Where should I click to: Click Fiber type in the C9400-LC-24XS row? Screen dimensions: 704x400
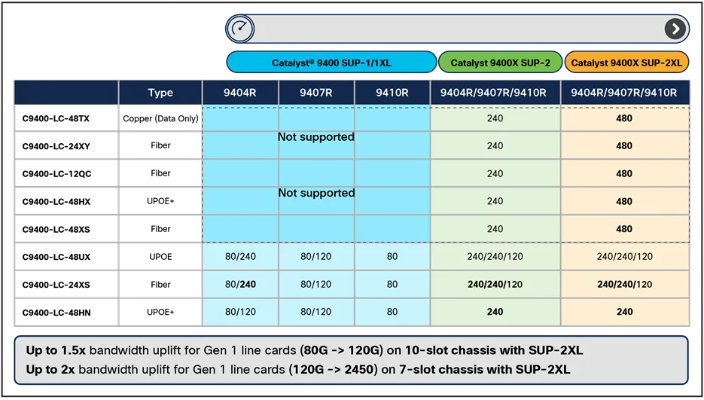point(160,285)
